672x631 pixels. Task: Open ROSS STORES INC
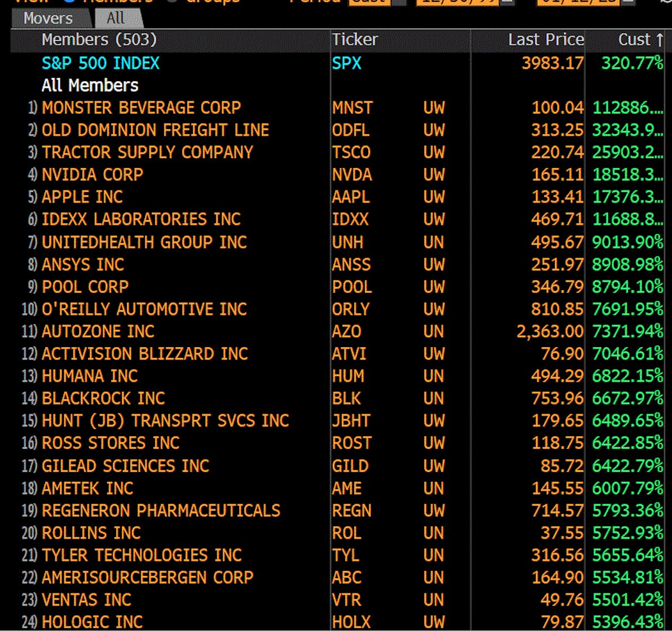(110, 443)
